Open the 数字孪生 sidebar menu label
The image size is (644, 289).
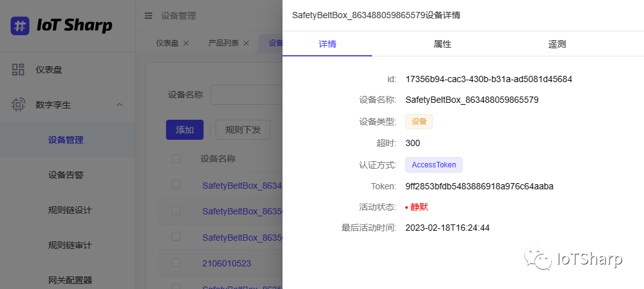(x=53, y=105)
